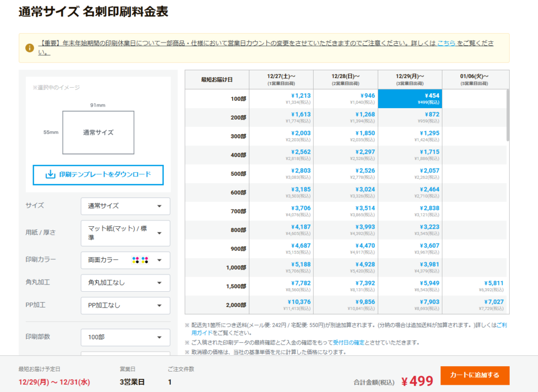Choose ¥1,213 price for 100部 on 12/27
The width and height of the screenshot is (538, 392).
(301, 96)
